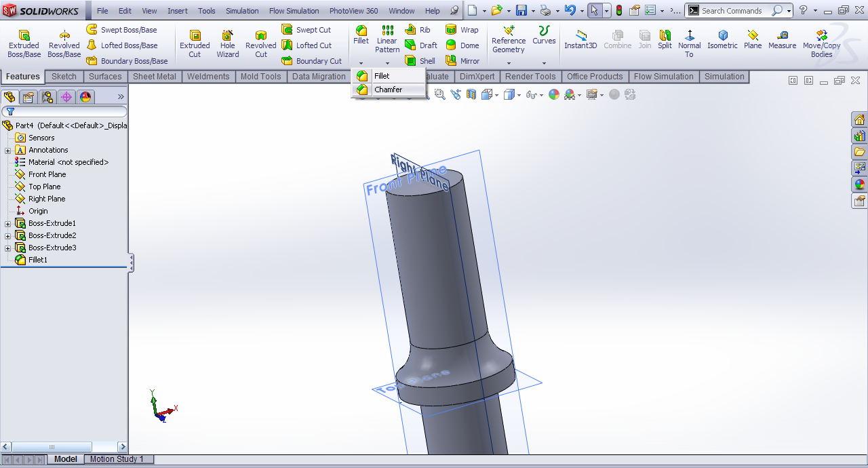868x468 pixels.
Task: Open the DisplayManager tab in the feature panel
Action: (x=85, y=97)
